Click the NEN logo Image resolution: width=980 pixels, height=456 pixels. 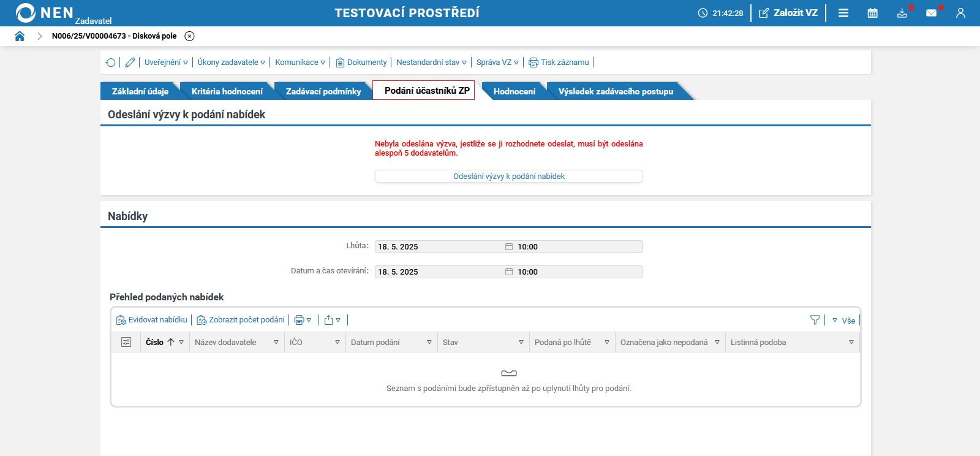[44, 13]
